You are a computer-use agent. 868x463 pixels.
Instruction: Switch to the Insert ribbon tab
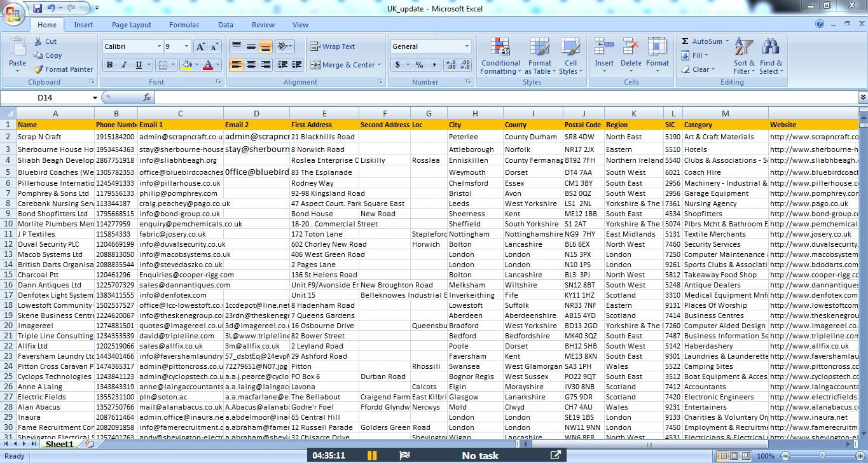pos(83,25)
